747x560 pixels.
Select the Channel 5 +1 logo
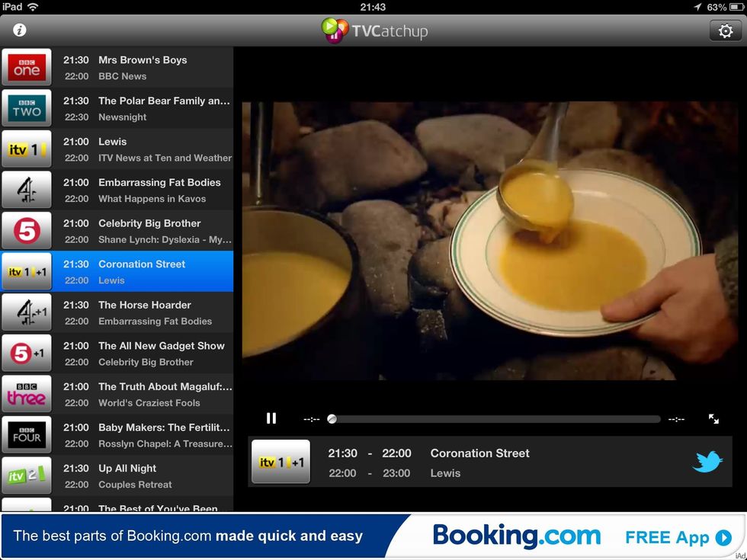[27, 354]
